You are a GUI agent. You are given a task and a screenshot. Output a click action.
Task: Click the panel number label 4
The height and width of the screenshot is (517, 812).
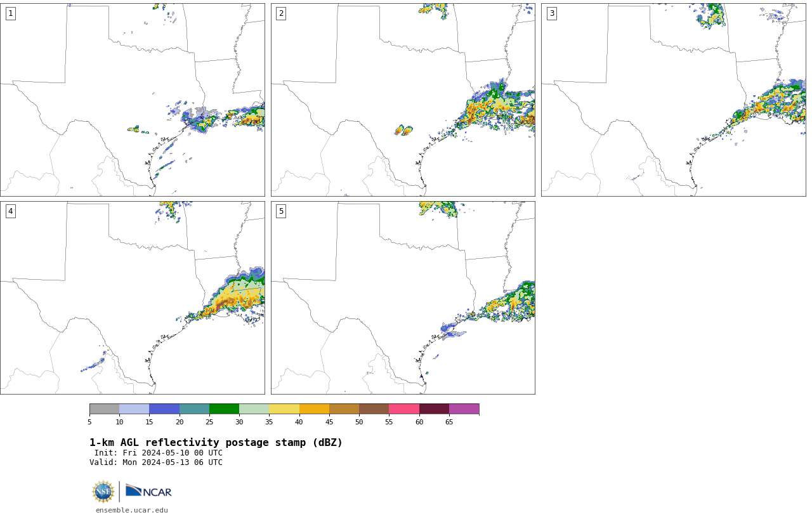10,211
